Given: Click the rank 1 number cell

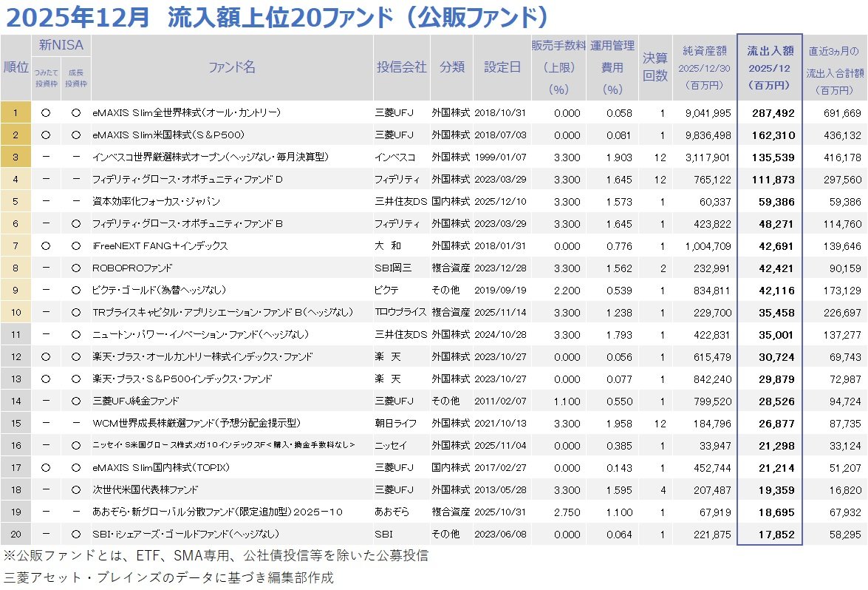Looking at the screenshot, I should (x=16, y=113).
